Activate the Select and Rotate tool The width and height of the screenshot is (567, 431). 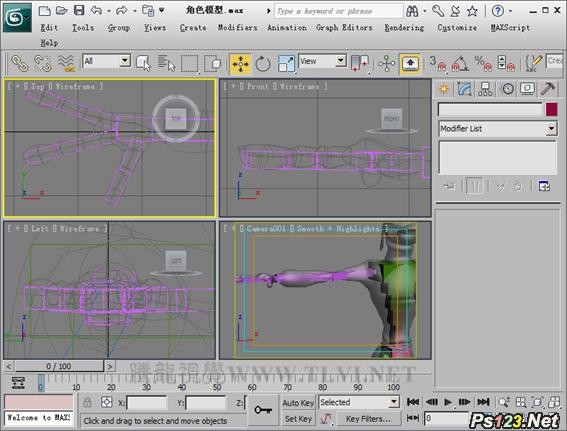(263, 64)
